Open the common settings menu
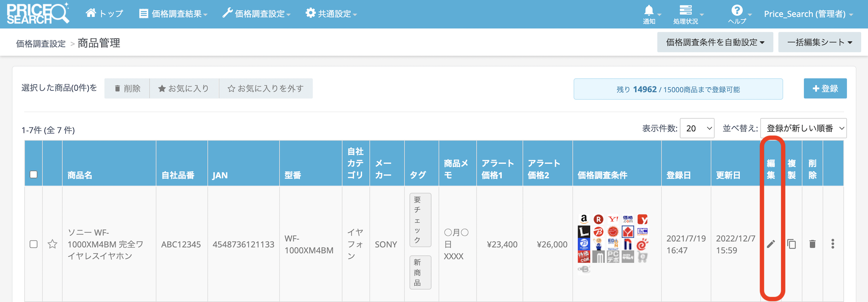This screenshot has width=868, height=302. point(331,14)
